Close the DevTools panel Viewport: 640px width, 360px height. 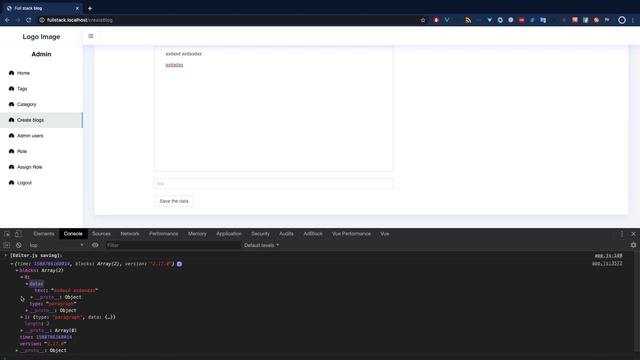point(633,234)
